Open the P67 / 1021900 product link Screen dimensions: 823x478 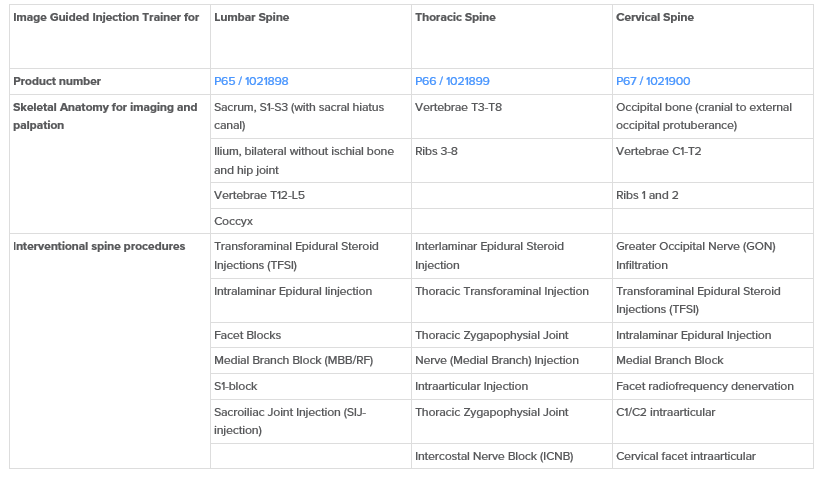[653, 81]
